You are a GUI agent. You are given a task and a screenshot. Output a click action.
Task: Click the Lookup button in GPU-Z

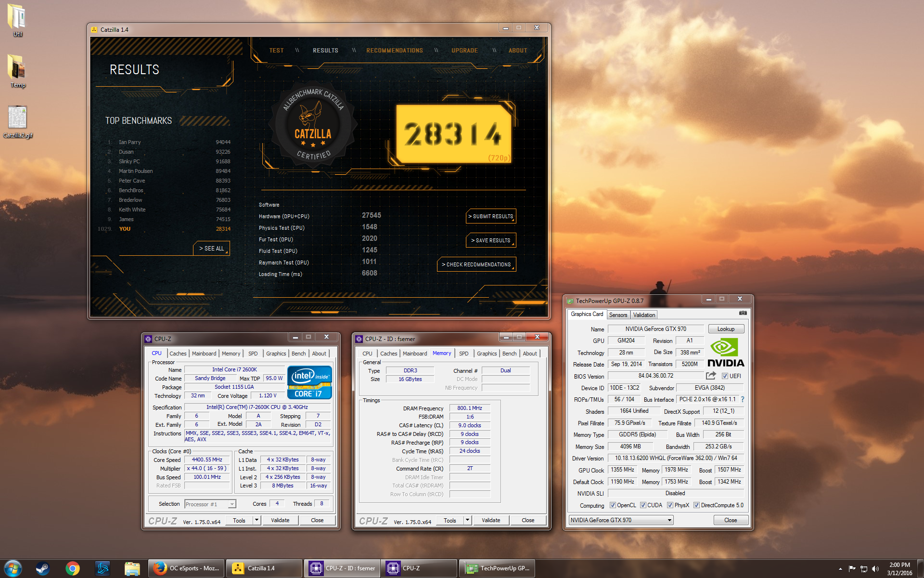pyautogui.click(x=726, y=329)
